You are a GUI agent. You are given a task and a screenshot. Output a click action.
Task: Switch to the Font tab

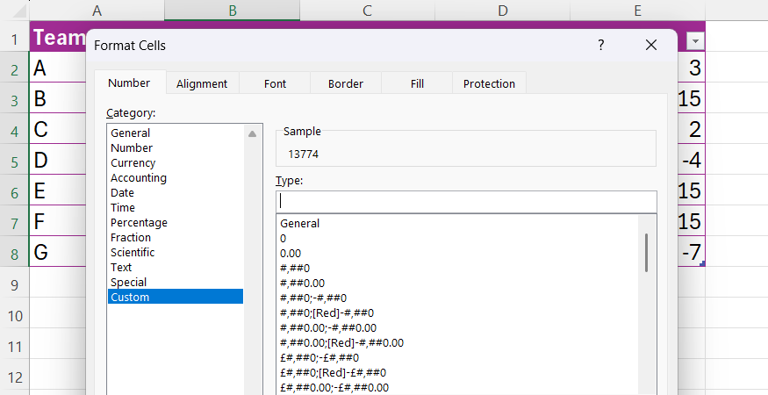click(275, 84)
